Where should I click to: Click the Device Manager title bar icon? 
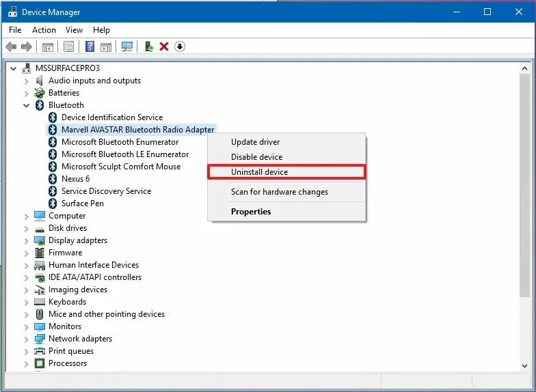click(x=12, y=12)
